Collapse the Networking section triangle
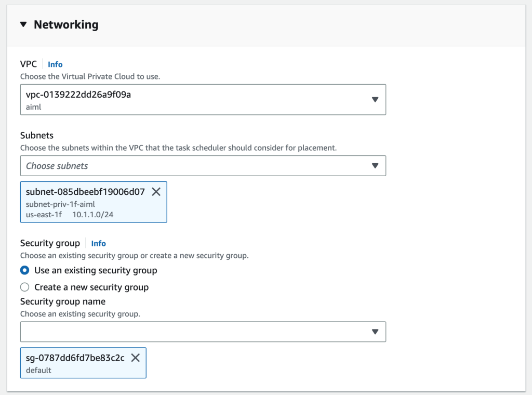 [x=23, y=24]
